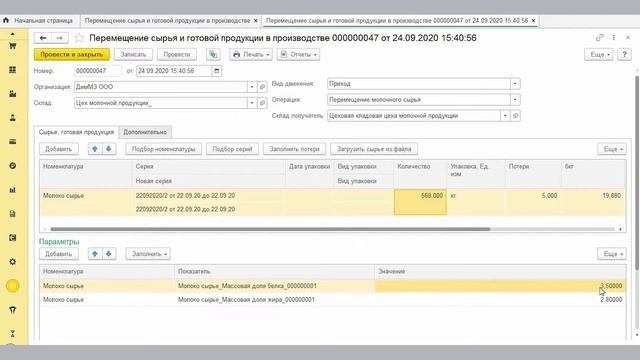Open the date calendar picker icon

tap(217, 71)
